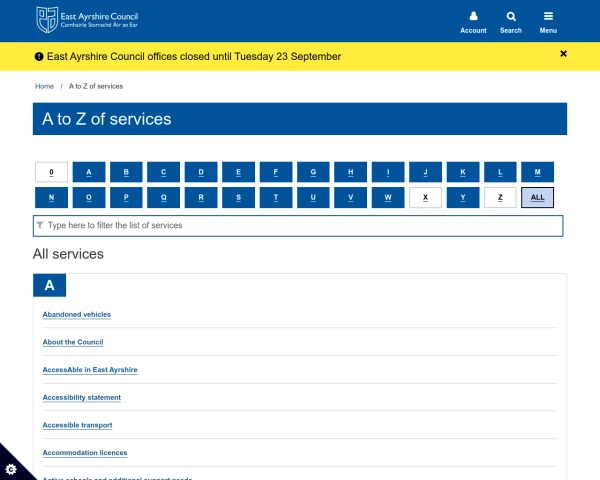Open the Accessibility statement link
This screenshot has height=480, width=600.
click(x=82, y=397)
